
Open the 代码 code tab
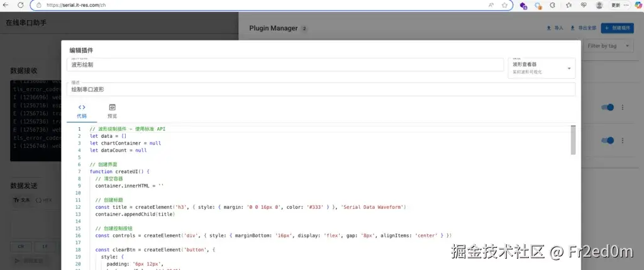point(82,111)
